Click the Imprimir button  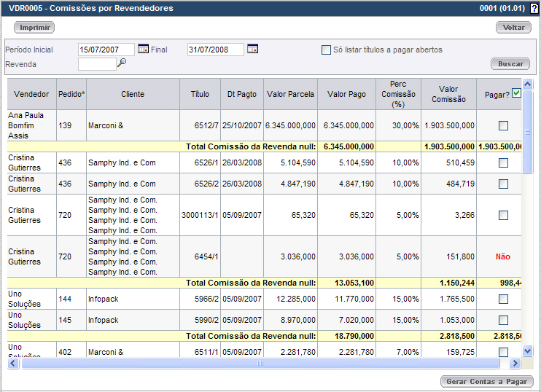click(x=34, y=27)
